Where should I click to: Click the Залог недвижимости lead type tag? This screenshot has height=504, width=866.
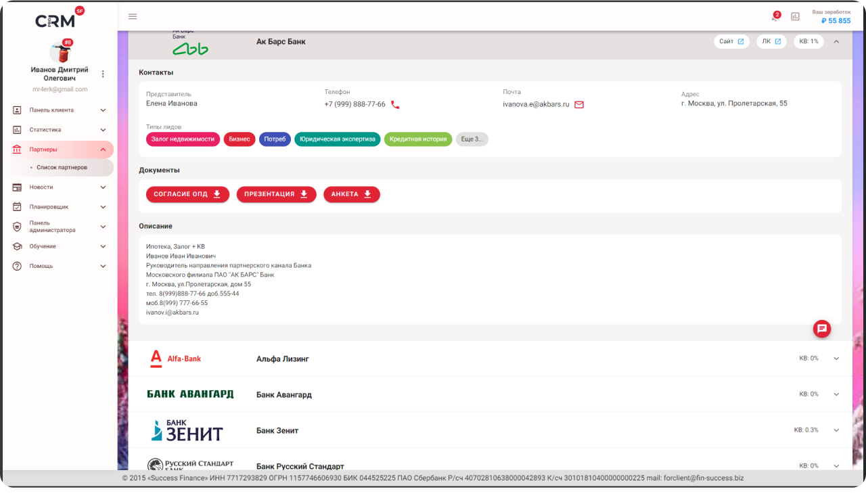pos(183,139)
